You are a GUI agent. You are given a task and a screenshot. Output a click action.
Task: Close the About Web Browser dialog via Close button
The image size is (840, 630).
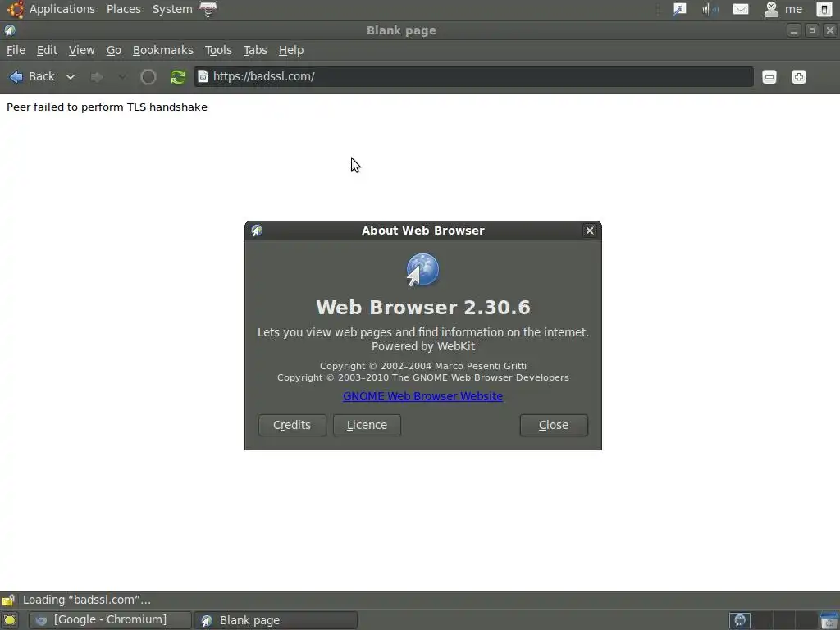point(554,425)
